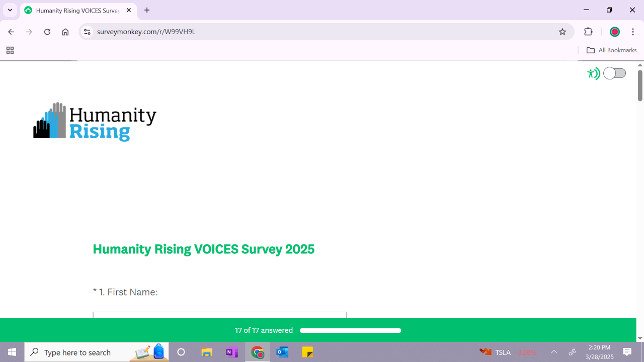Open the Apps grid in bookmarks bar
This screenshot has width=644, height=362.
(10, 50)
